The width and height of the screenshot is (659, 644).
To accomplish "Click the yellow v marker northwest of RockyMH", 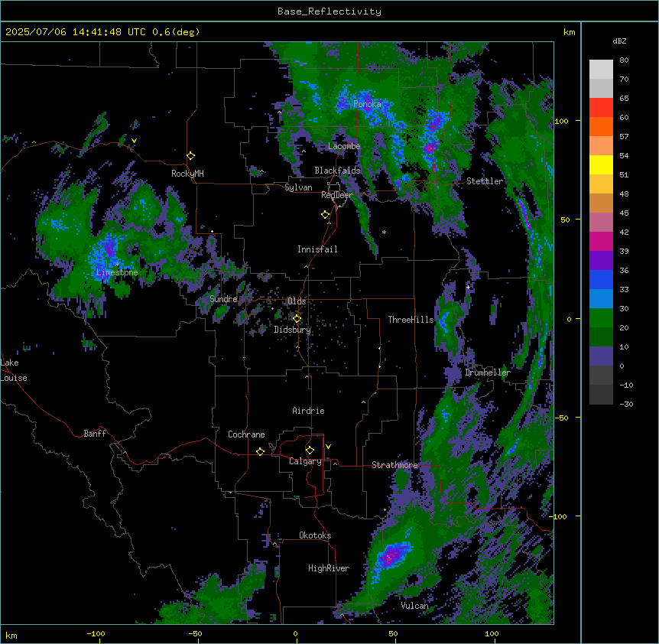I will 134,141.
